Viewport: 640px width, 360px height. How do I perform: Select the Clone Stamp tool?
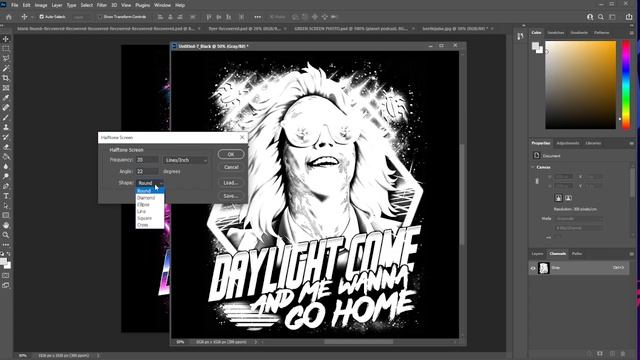tap(6, 127)
